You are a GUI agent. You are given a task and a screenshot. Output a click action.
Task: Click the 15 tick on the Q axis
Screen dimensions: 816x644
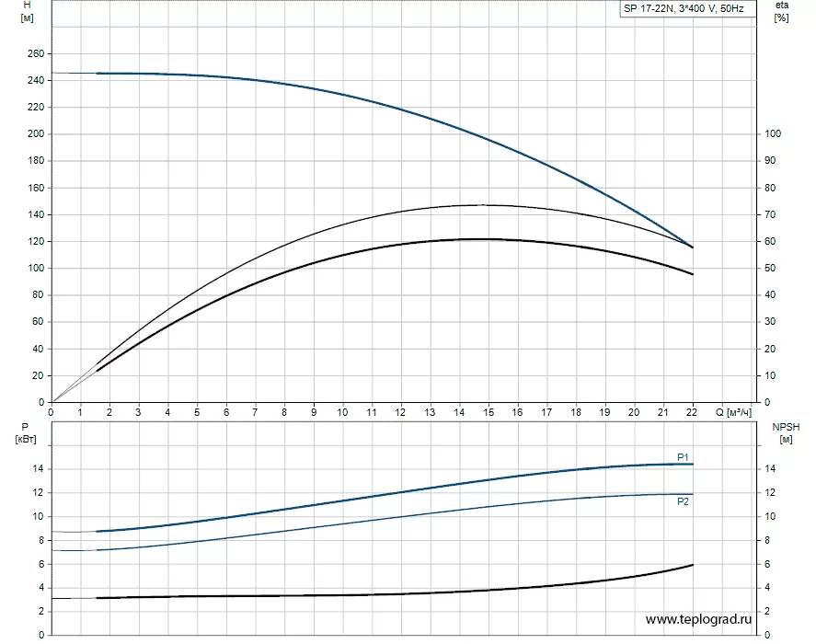[488, 412]
